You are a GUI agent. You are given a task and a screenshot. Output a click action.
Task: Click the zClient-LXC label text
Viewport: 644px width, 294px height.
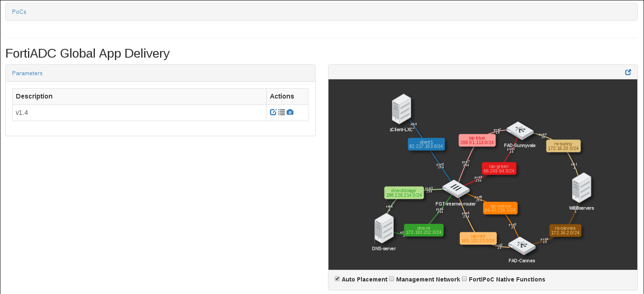point(401,129)
